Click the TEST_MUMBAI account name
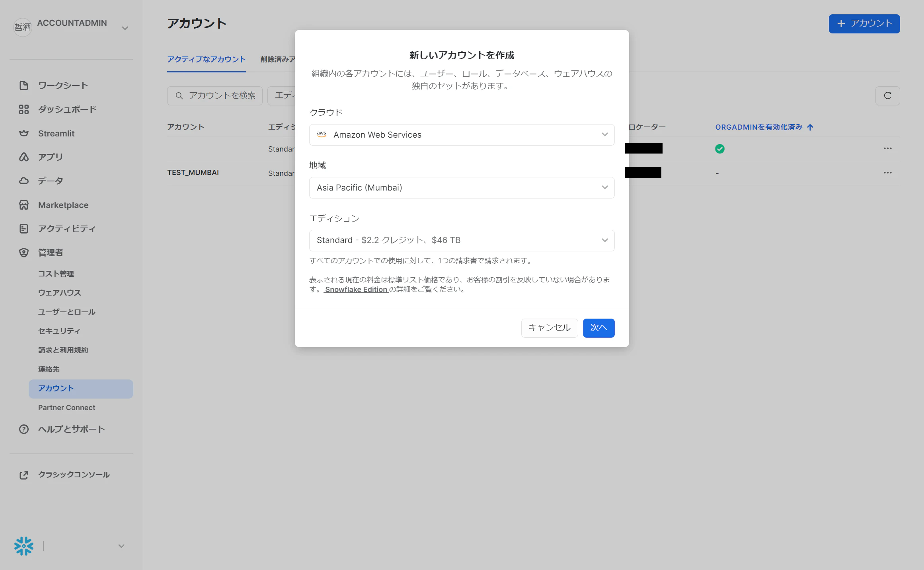This screenshot has width=924, height=570. [193, 173]
